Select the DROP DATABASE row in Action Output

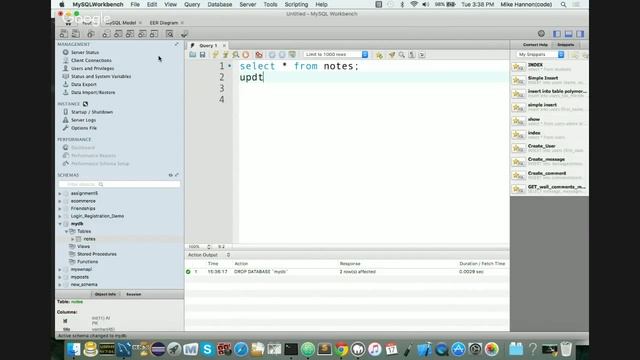346,271
